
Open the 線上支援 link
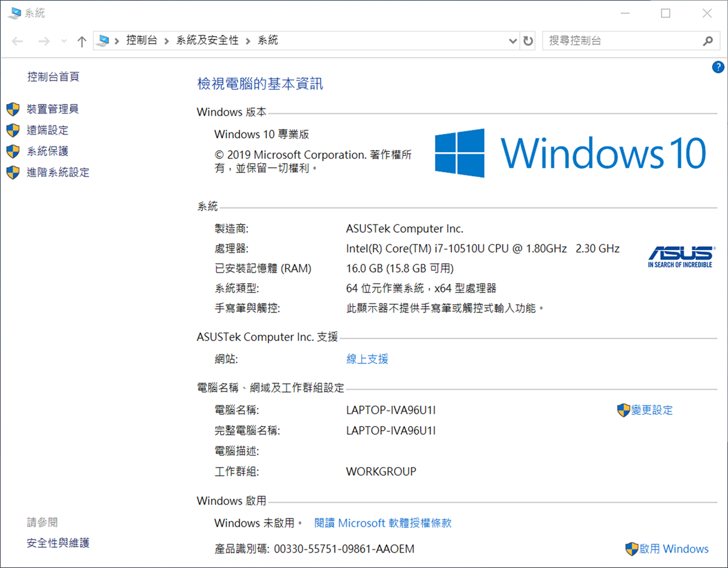point(367,358)
